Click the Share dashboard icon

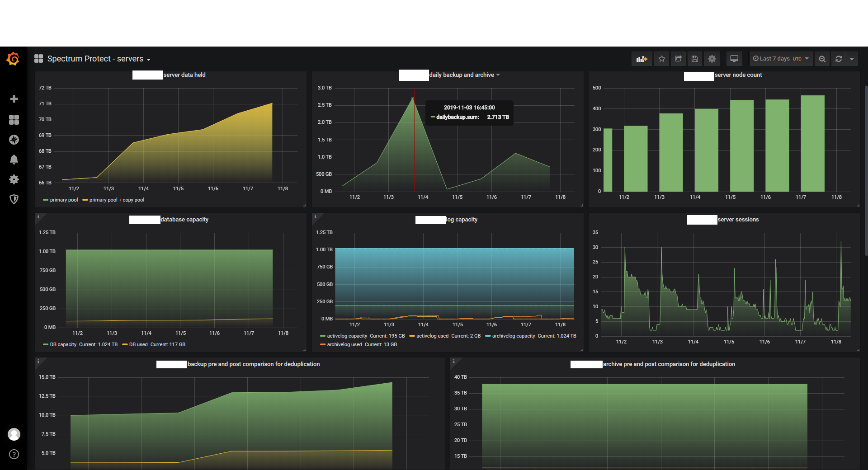[x=678, y=59]
